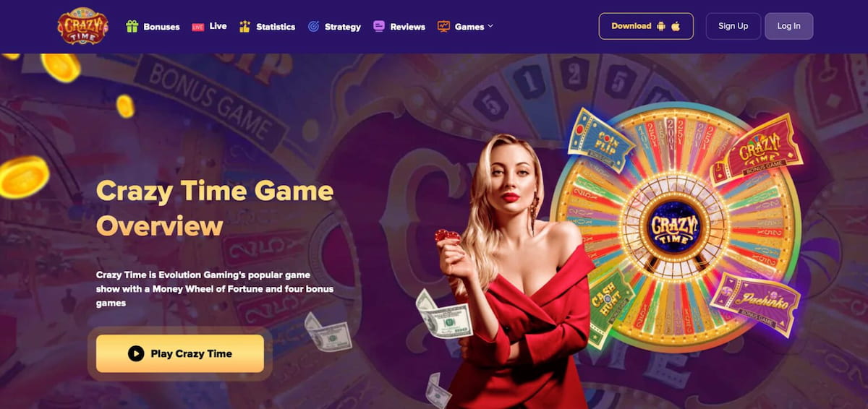868x409 pixels.
Task: Click the Apple icon in Download button
Action: click(x=676, y=26)
